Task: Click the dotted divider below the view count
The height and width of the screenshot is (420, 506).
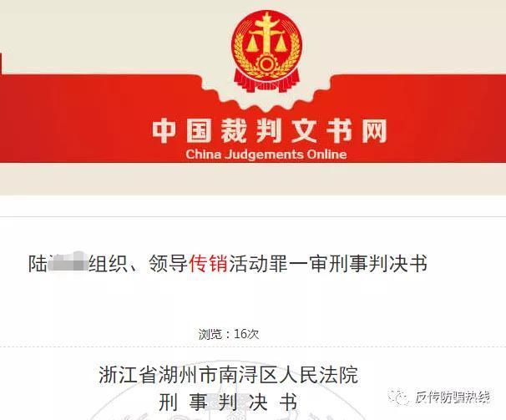Action: (253, 347)
